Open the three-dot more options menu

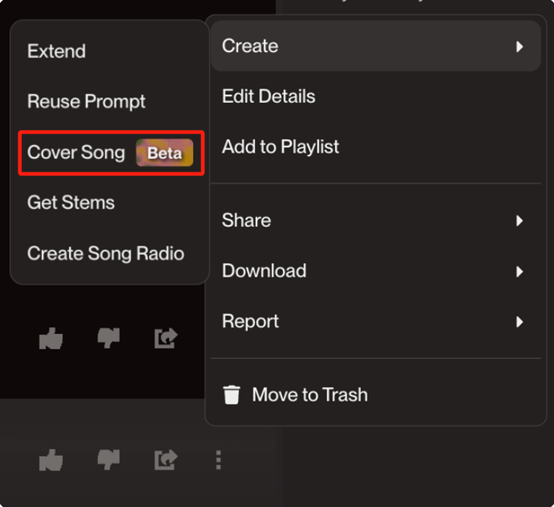click(218, 460)
